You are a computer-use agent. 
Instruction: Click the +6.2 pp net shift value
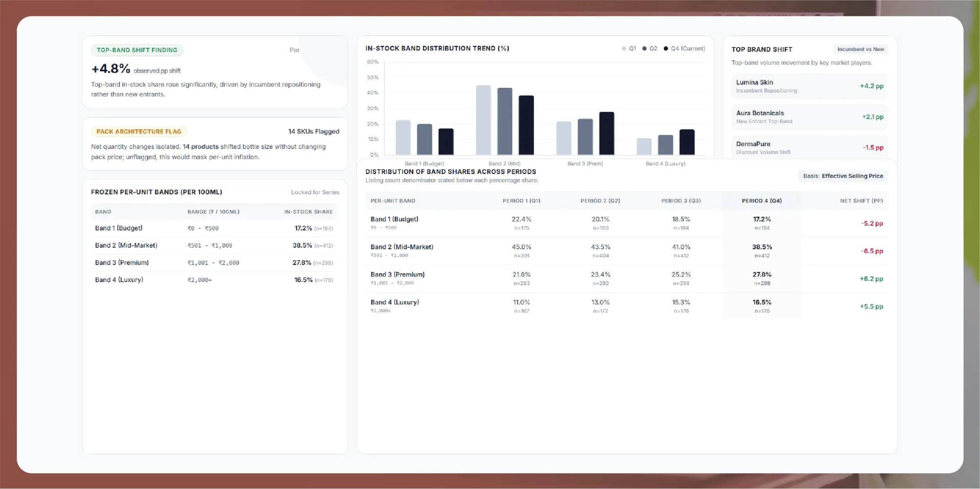tap(871, 279)
